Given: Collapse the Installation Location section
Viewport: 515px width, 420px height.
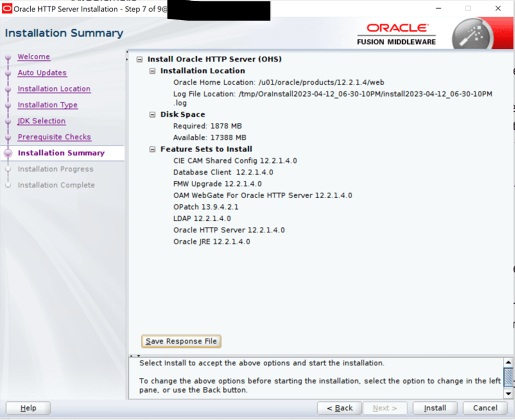Looking at the screenshot, I should pyautogui.click(x=153, y=71).
